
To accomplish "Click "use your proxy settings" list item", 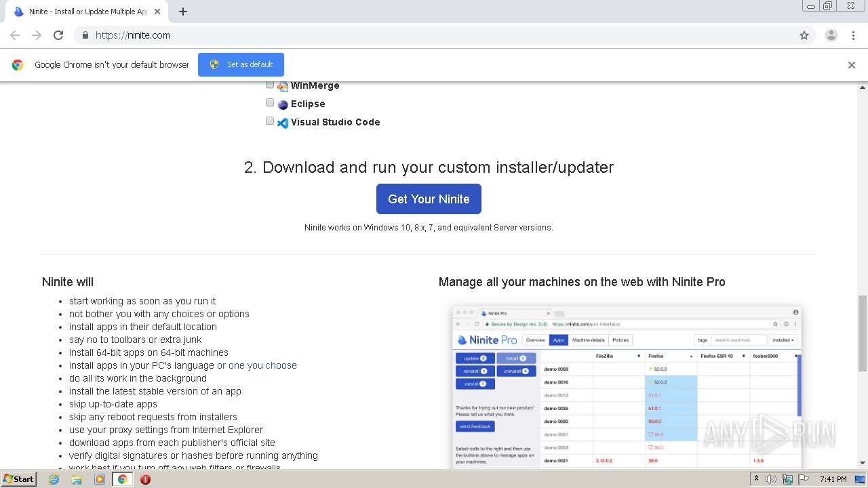I will [166, 430].
